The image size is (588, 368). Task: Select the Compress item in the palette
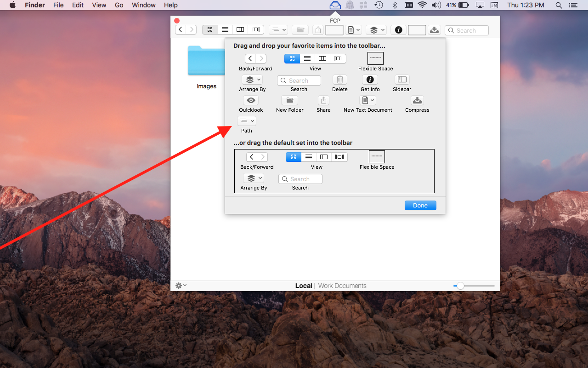point(417,100)
